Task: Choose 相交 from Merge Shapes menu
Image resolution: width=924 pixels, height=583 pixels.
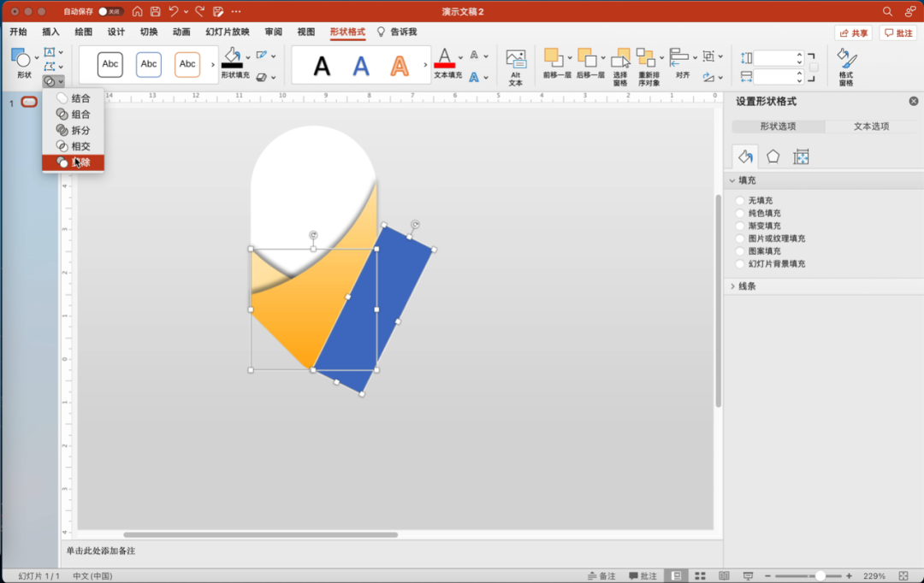Action: click(x=73, y=146)
